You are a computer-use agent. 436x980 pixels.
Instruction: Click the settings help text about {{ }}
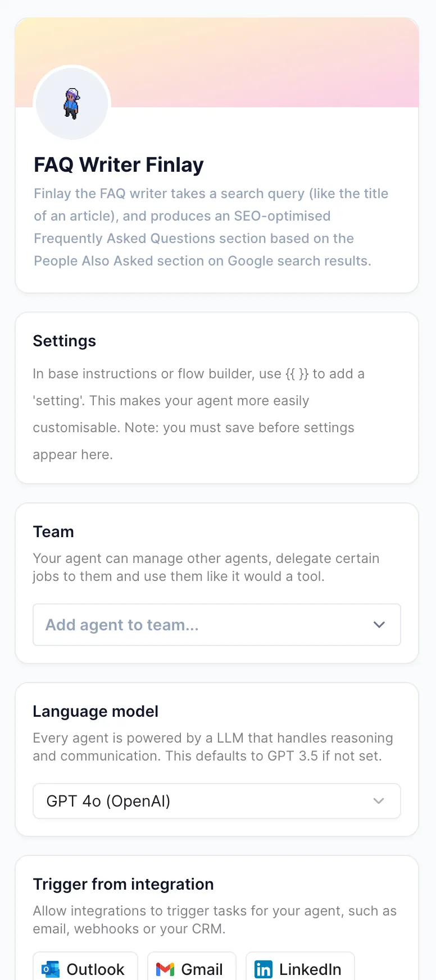198,414
